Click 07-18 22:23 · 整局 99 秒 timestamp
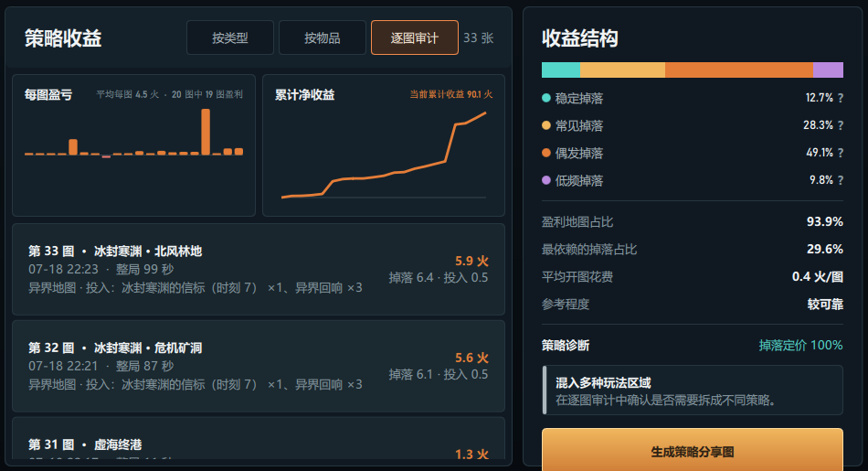Screen dimensions: 868x471 tap(101, 269)
